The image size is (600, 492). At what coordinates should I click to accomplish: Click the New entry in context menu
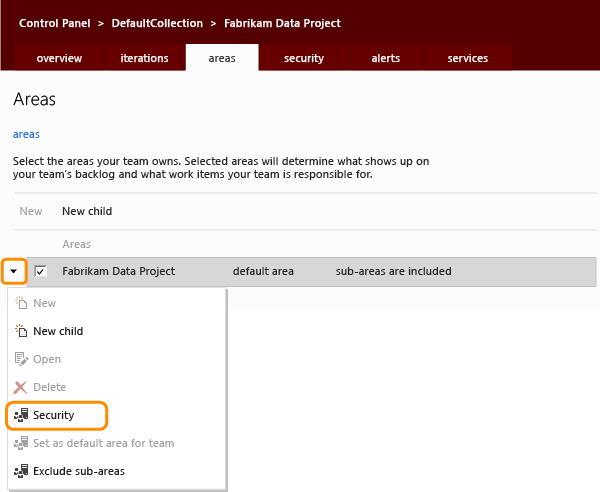[117, 303]
